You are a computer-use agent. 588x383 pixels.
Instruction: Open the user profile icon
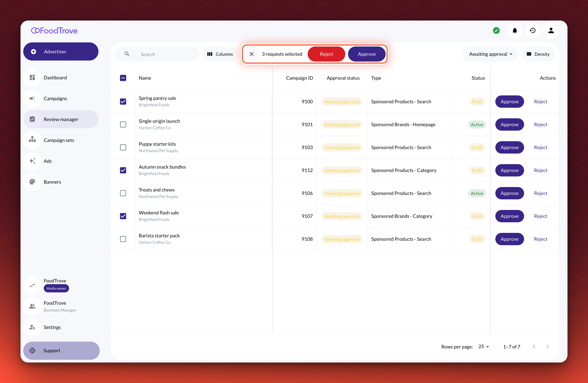tap(551, 30)
